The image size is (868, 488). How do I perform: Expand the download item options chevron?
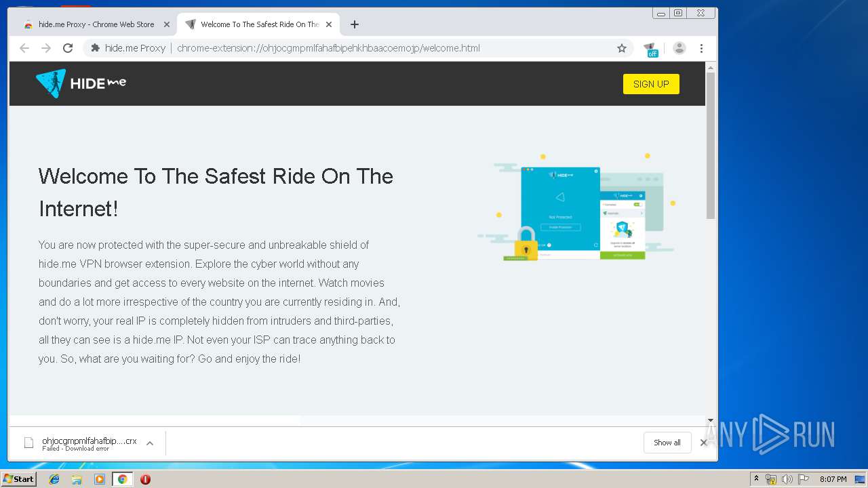point(150,443)
